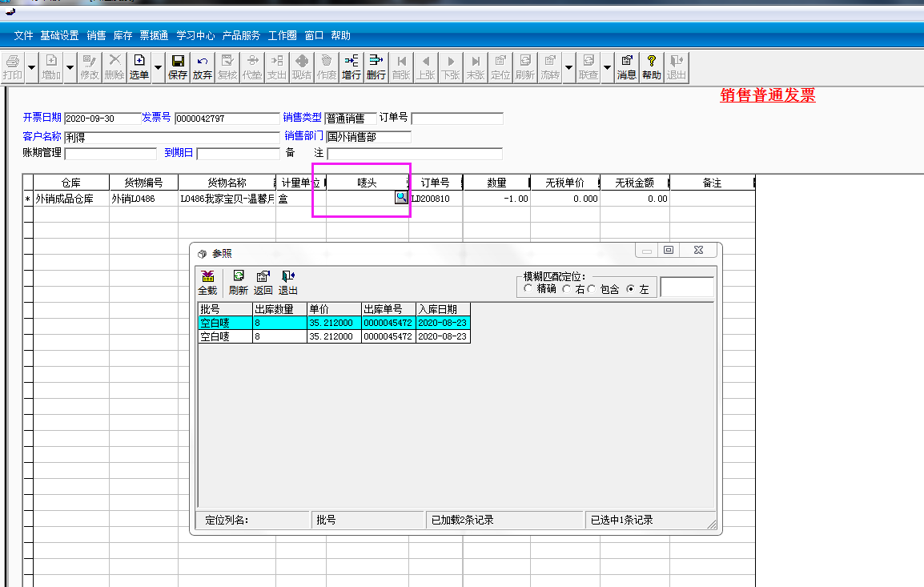The width and height of the screenshot is (924, 587).
Task: Click the 复核 review toolbar icon
Action: 227,67
